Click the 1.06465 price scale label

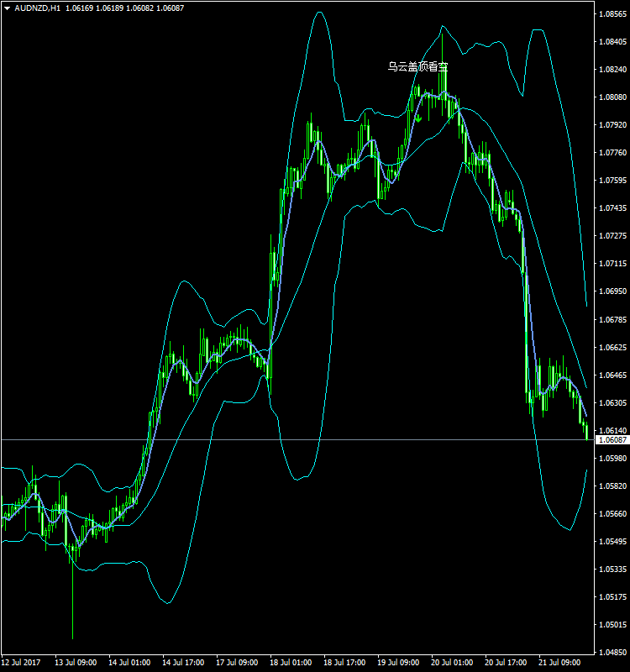(x=613, y=375)
